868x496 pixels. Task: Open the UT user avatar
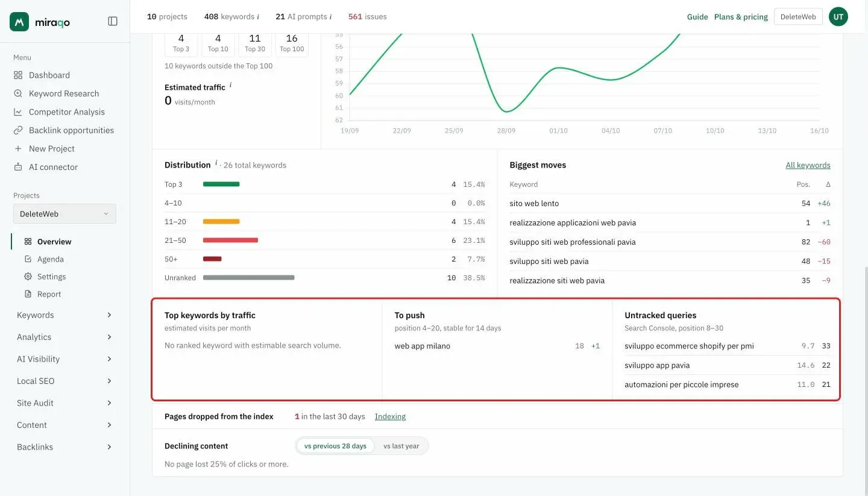click(838, 17)
